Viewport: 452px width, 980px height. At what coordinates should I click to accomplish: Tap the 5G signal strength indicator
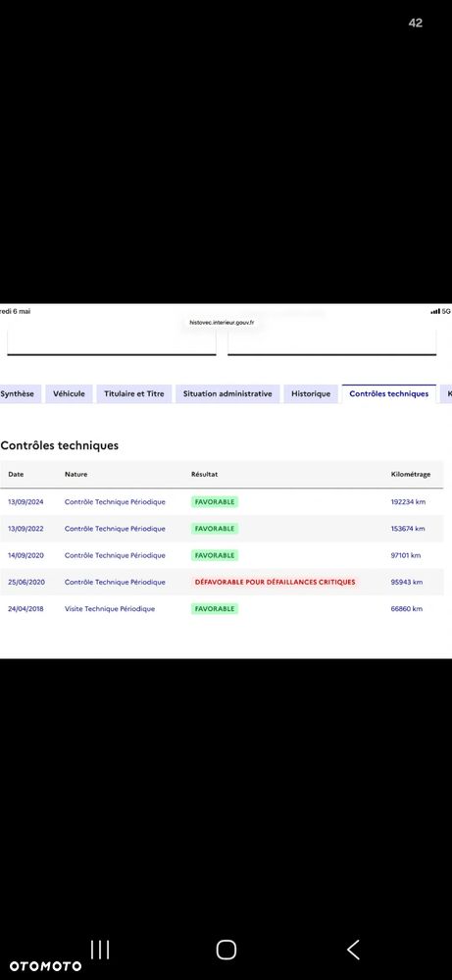(440, 311)
